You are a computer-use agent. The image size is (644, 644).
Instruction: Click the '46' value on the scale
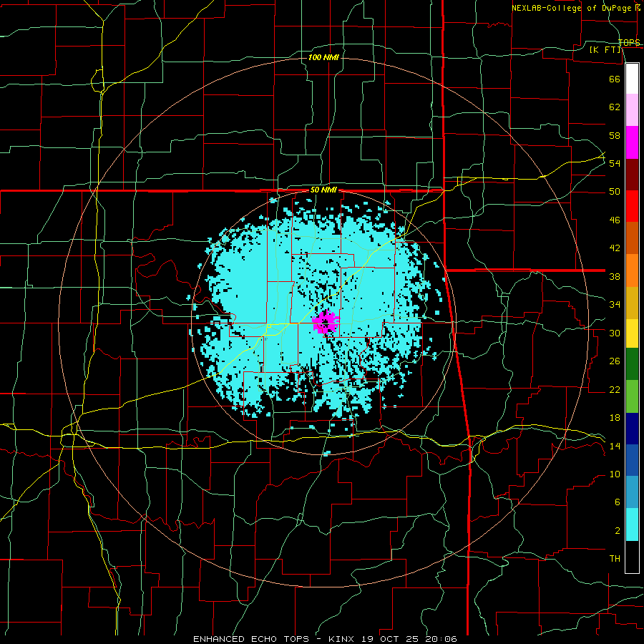615,220
